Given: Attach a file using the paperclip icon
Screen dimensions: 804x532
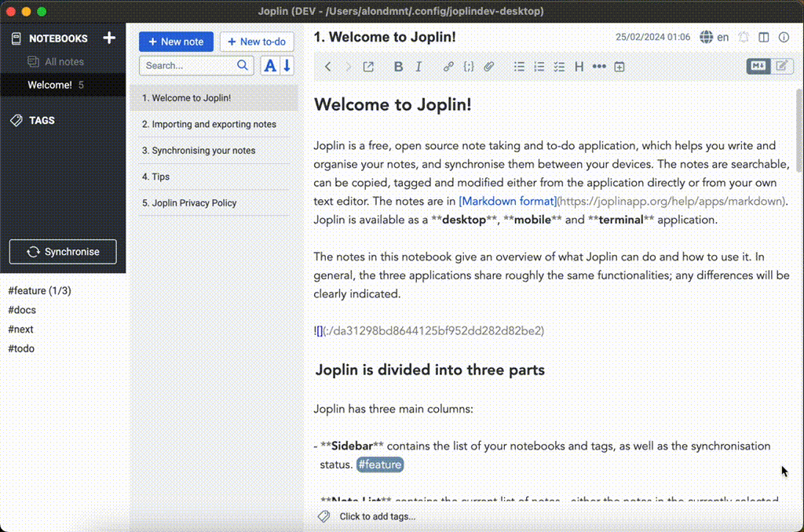Looking at the screenshot, I should (x=488, y=67).
